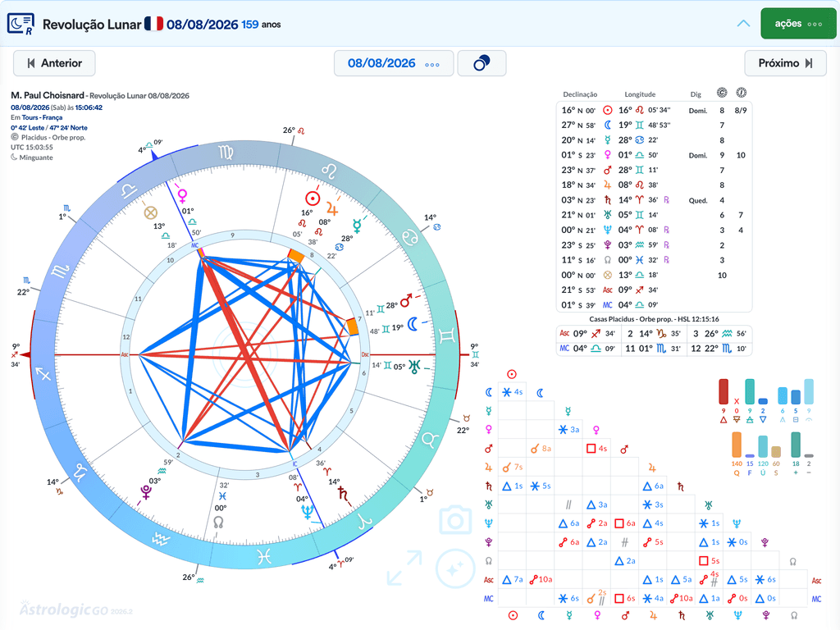Go to Anterior lunar revolution
840x630 pixels.
[x=55, y=63]
